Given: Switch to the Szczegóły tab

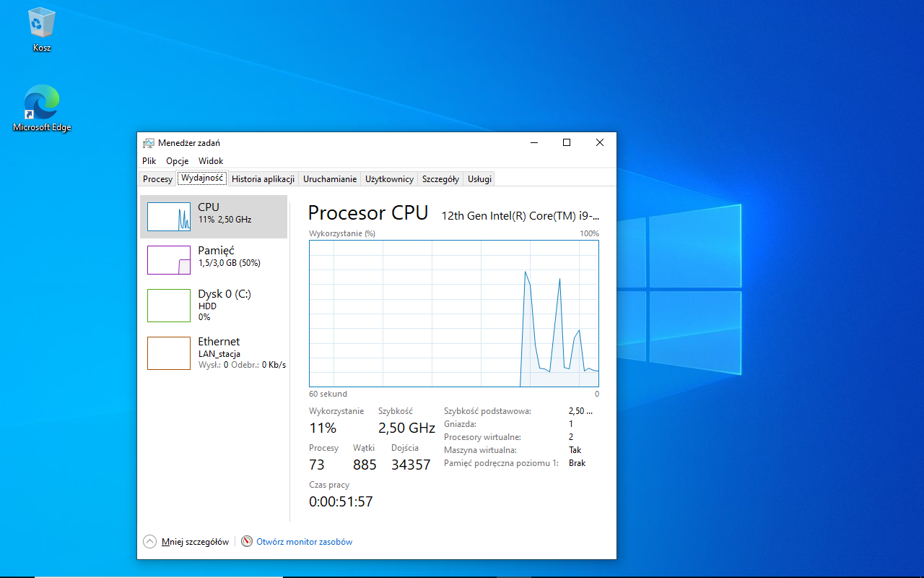Looking at the screenshot, I should pyautogui.click(x=440, y=179).
